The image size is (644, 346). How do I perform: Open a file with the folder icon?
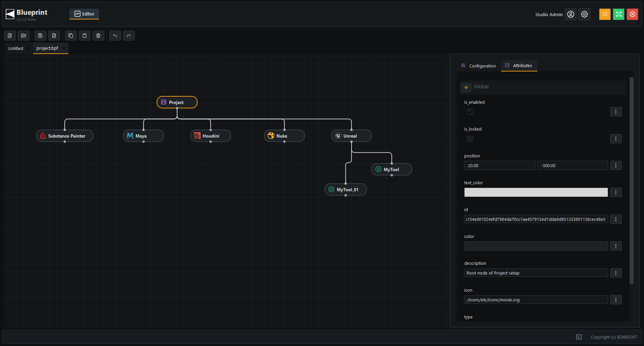click(23, 36)
